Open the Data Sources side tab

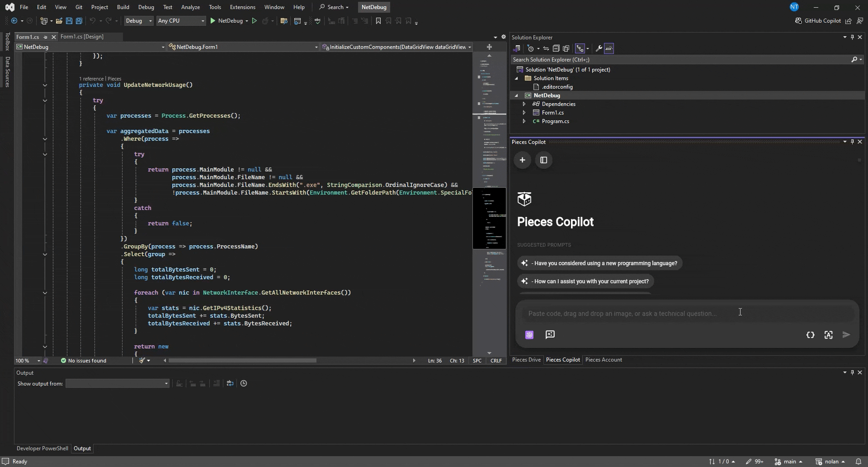[7, 71]
